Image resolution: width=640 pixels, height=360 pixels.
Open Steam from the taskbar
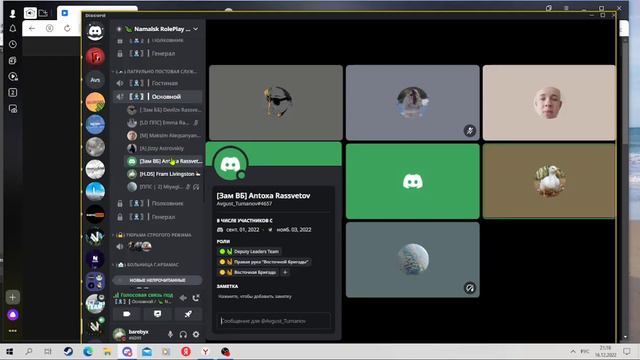click(x=68, y=351)
